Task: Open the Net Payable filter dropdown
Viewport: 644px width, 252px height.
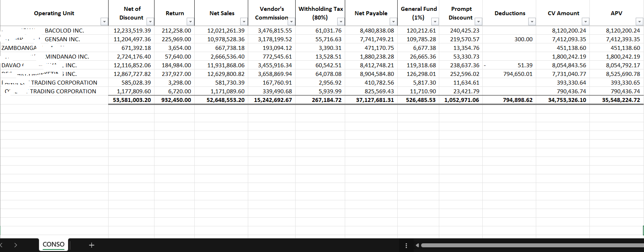Action: pyautogui.click(x=393, y=22)
